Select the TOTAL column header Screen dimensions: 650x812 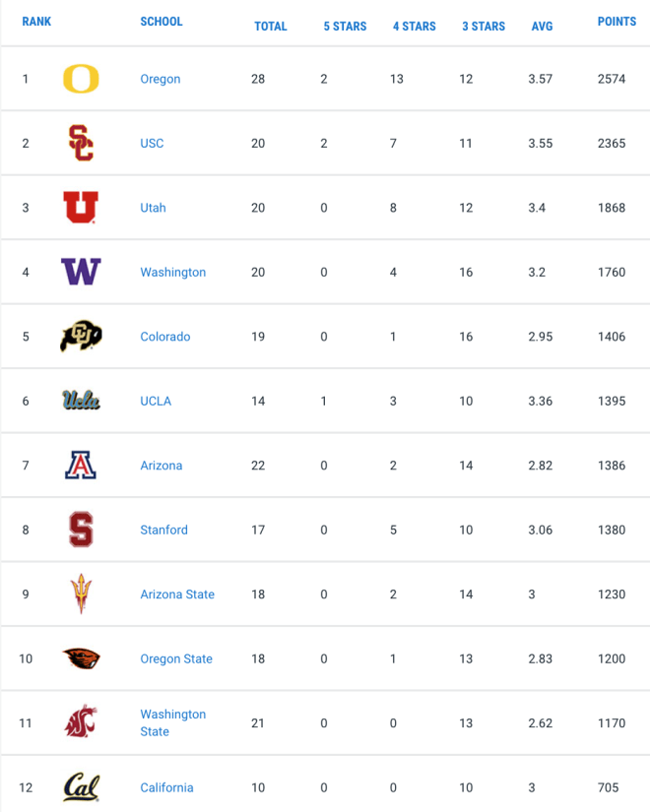pyautogui.click(x=271, y=26)
